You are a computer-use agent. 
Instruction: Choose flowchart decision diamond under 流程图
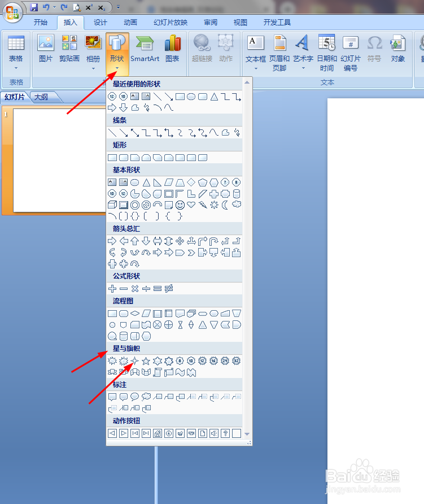click(135, 314)
